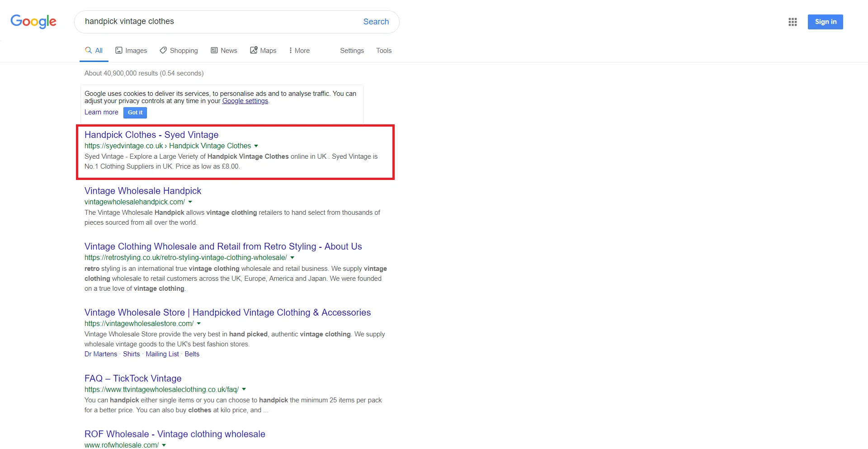Click snippet 'pieces sourced from all over the world'
This screenshot has width=868, height=449.
pyautogui.click(x=141, y=222)
